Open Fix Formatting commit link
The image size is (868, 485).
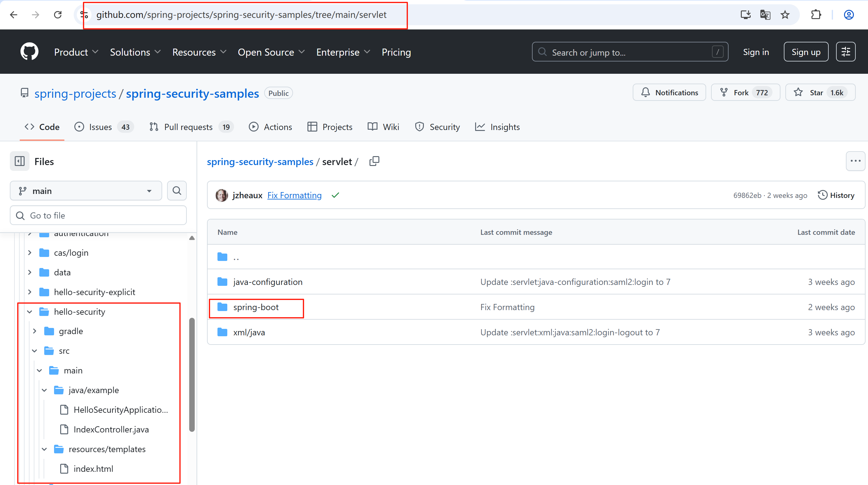point(295,195)
